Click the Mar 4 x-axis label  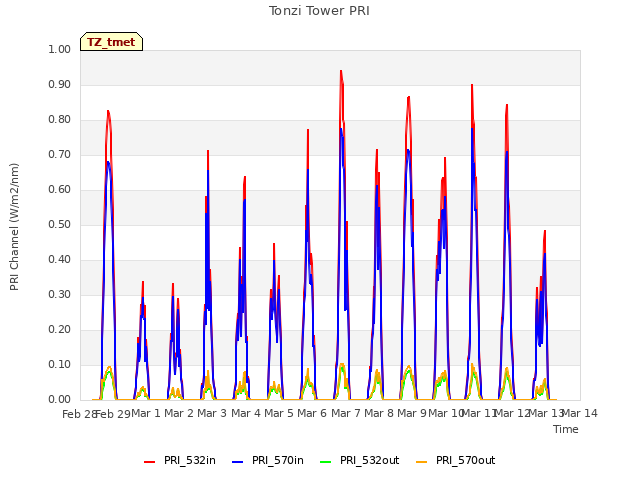click(246, 413)
